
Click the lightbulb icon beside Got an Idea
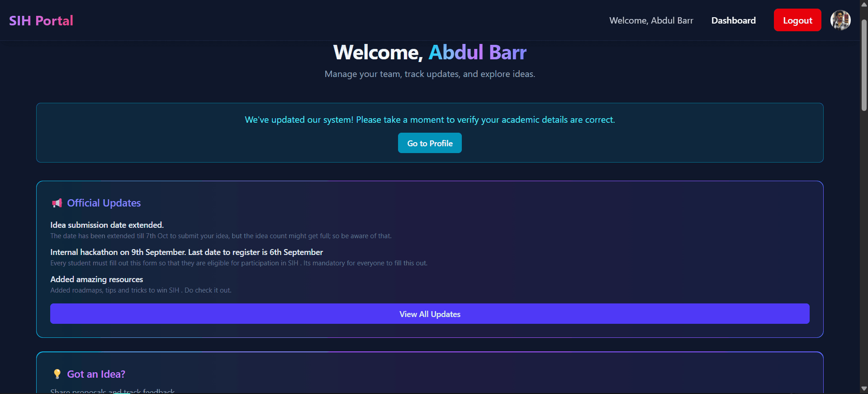tap(57, 374)
